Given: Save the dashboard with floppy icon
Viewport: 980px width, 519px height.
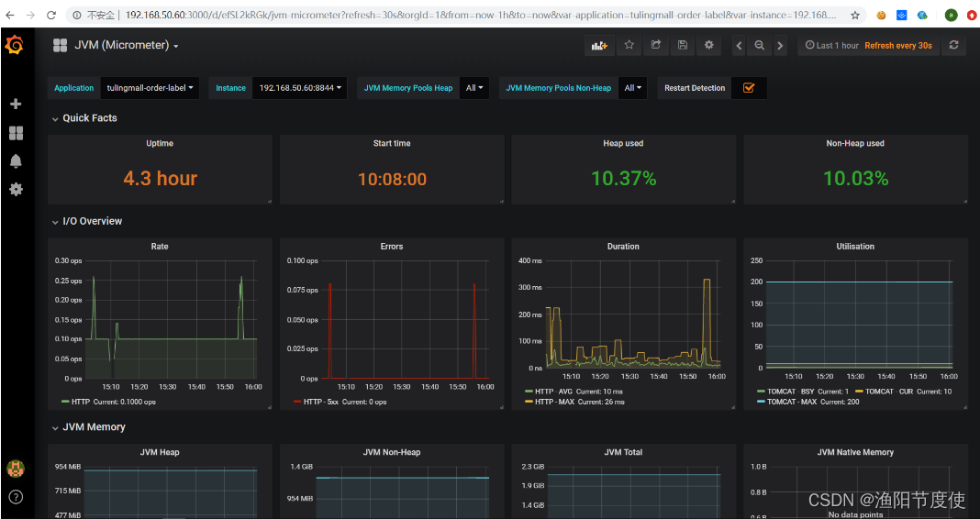Looking at the screenshot, I should click(x=683, y=45).
